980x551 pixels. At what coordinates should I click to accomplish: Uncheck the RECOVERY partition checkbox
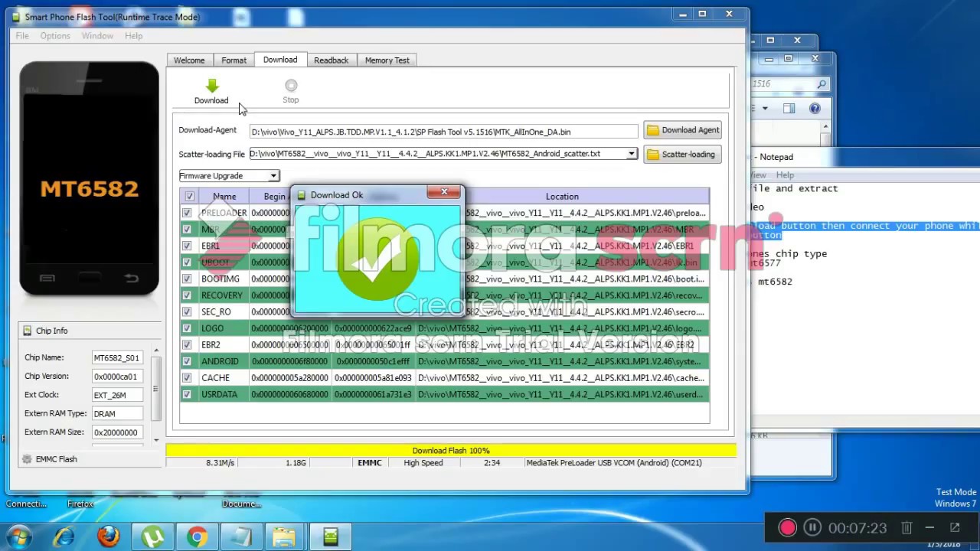tap(187, 295)
